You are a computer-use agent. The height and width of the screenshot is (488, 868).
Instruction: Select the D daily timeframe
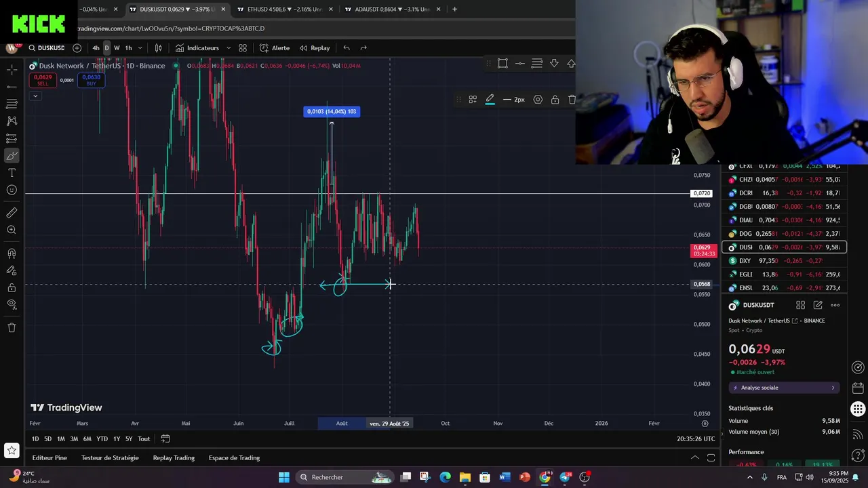(106, 48)
